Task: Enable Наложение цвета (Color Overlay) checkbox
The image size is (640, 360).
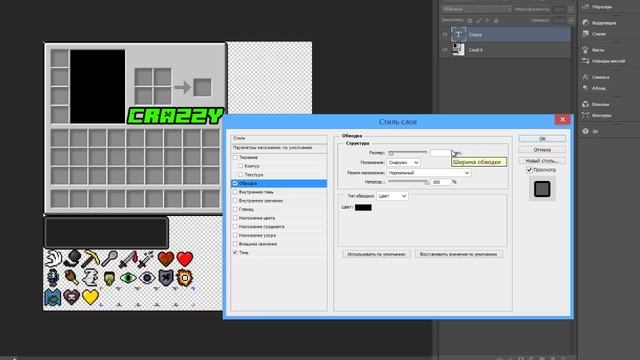Action: pos(235,218)
